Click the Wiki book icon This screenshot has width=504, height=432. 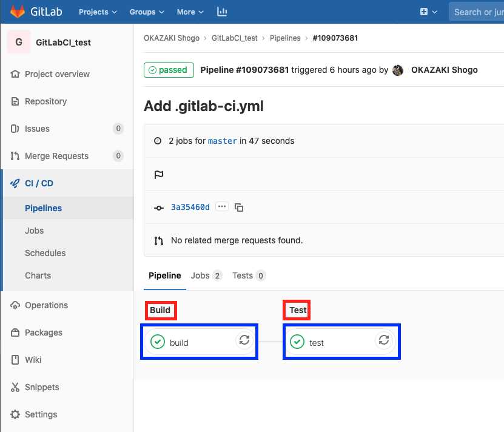tap(15, 360)
